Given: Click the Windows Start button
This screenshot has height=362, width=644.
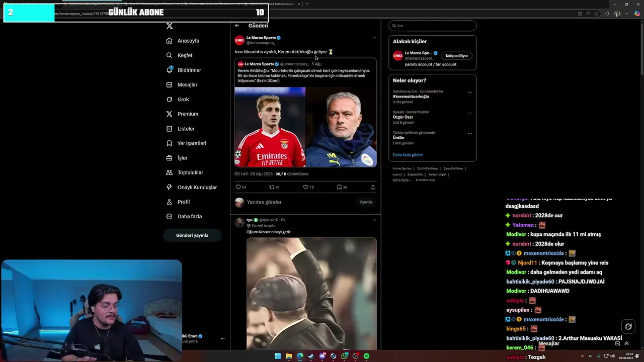Looking at the screenshot, I should (x=278, y=356).
